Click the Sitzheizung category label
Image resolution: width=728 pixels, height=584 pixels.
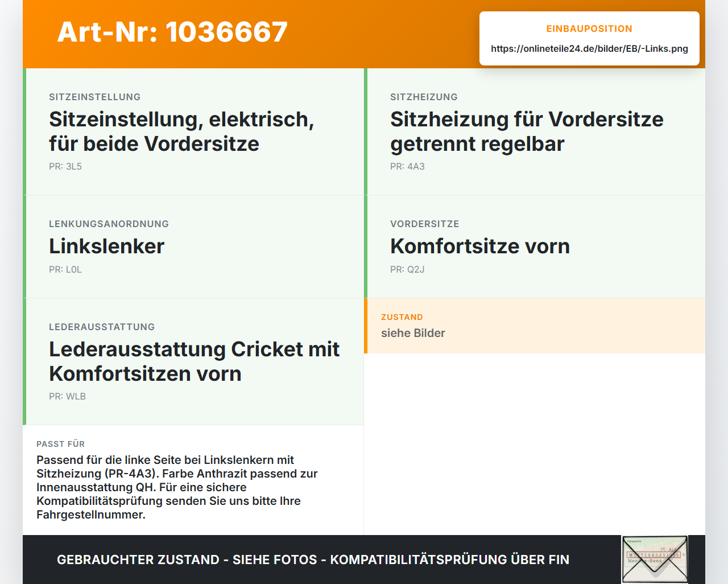pos(424,97)
